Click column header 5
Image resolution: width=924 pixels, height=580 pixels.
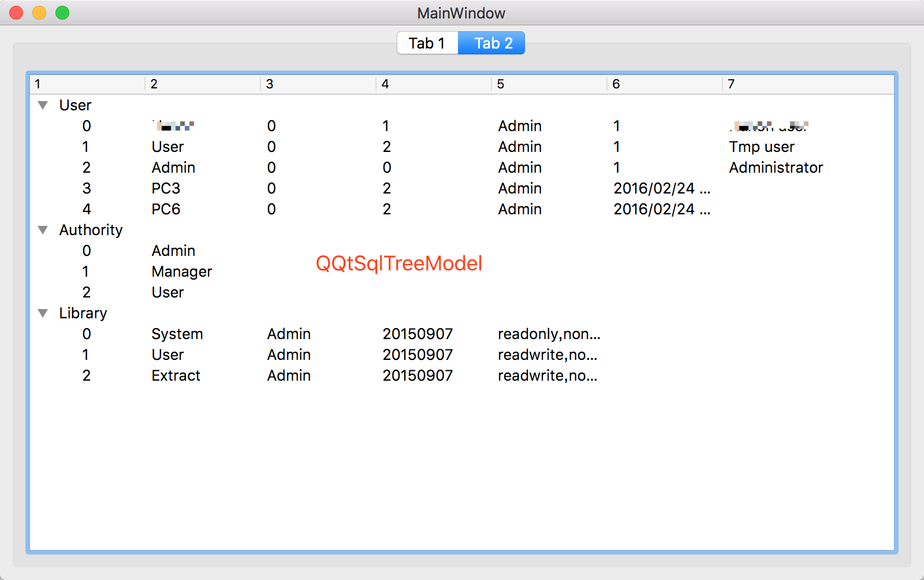549,84
